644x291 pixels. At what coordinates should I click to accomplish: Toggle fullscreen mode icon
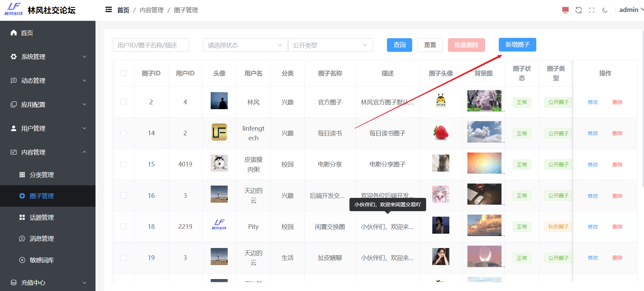592,10
